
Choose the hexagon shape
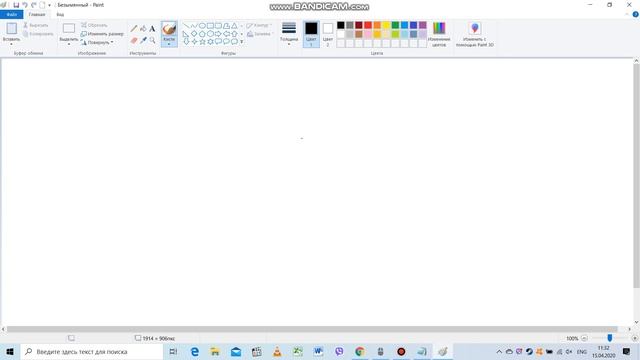(210, 33)
